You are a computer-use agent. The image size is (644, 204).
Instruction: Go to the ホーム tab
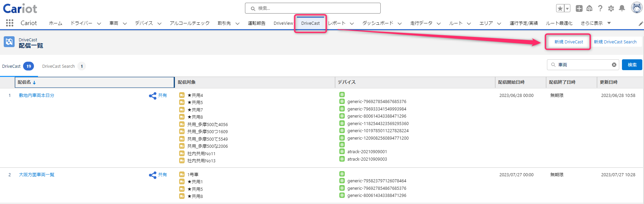pos(56,23)
